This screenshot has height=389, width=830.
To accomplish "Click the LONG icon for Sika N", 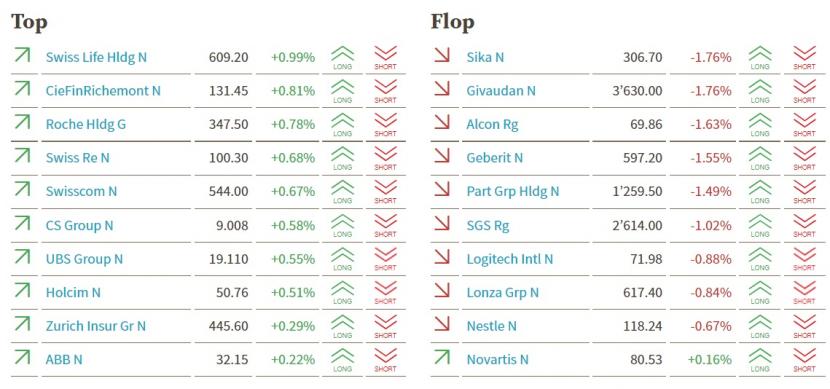I will [x=760, y=58].
